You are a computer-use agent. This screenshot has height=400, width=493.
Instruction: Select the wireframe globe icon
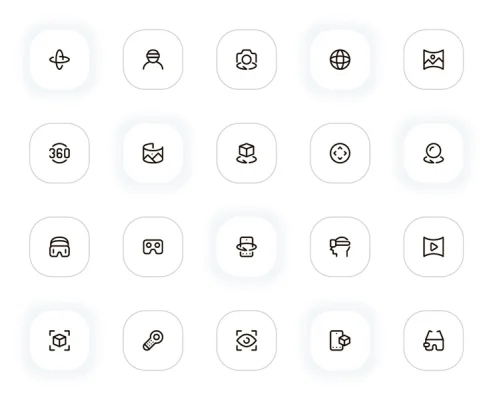[x=340, y=60]
